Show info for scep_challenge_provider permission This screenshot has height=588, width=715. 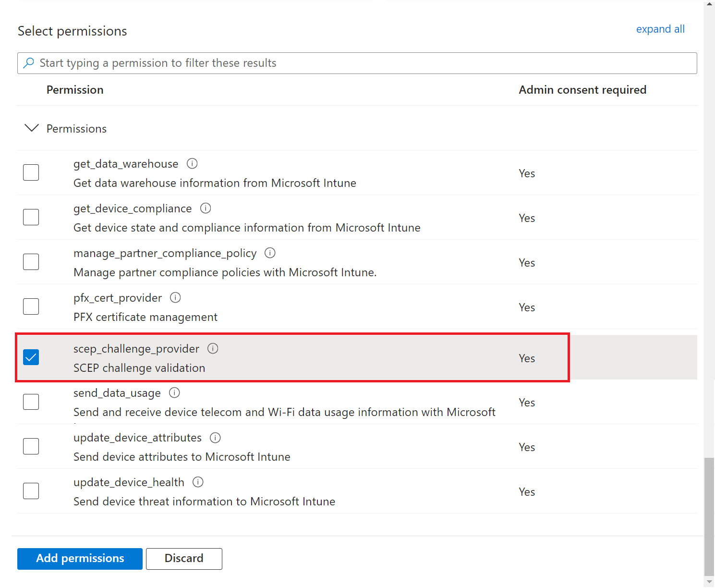pyautogui.click(x=213, y=349)
